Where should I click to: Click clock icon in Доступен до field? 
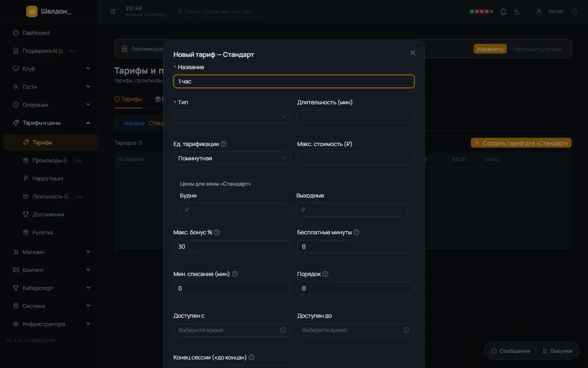tap(407, 330)
